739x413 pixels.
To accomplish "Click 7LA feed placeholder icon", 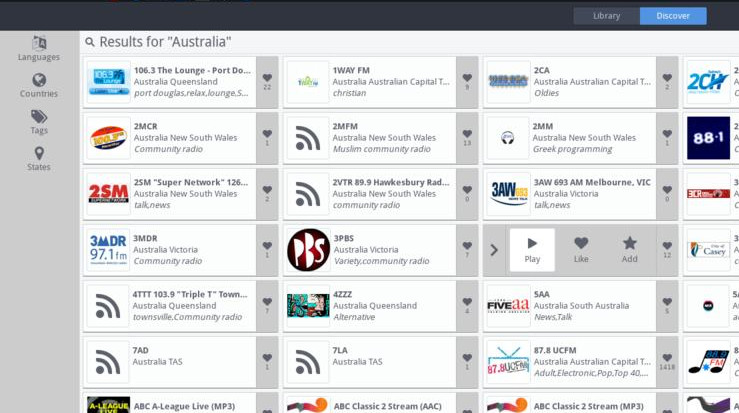I will [308, 362].
